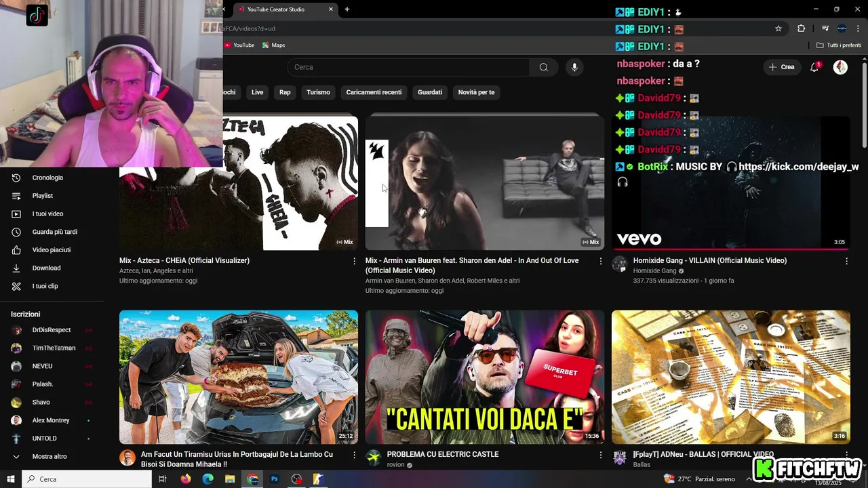This screenshot has height=488, width=868.
Task: Open Armin van Buuren mix thumbnail
Action: [485, 183]
